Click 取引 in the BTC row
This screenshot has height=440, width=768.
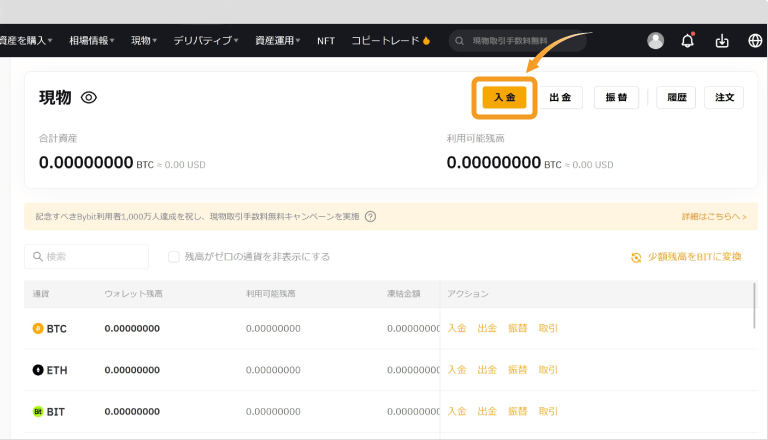point(548,328)
